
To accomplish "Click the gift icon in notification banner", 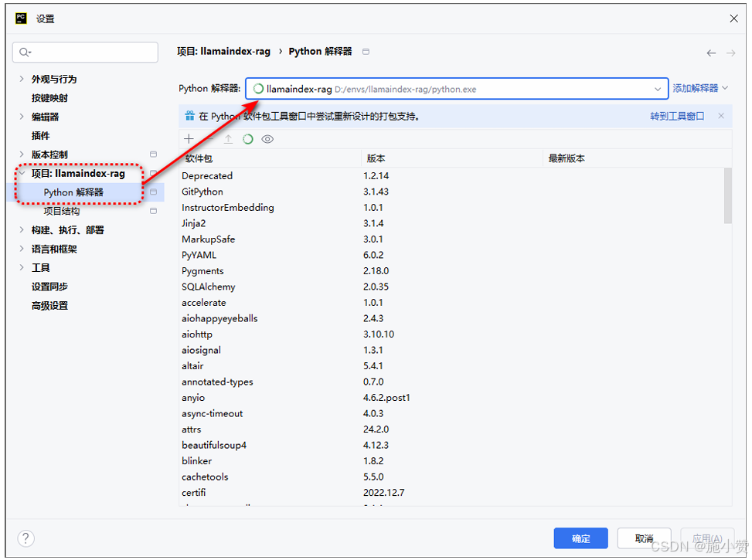I will (x=190, y=116).
